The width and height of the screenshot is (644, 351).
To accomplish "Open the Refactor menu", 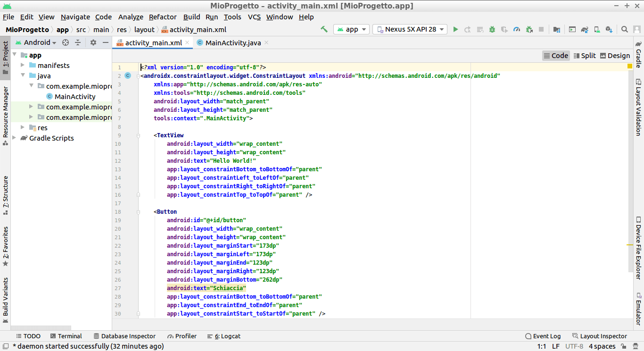I will pyautogui.click(x=163, y=17).
